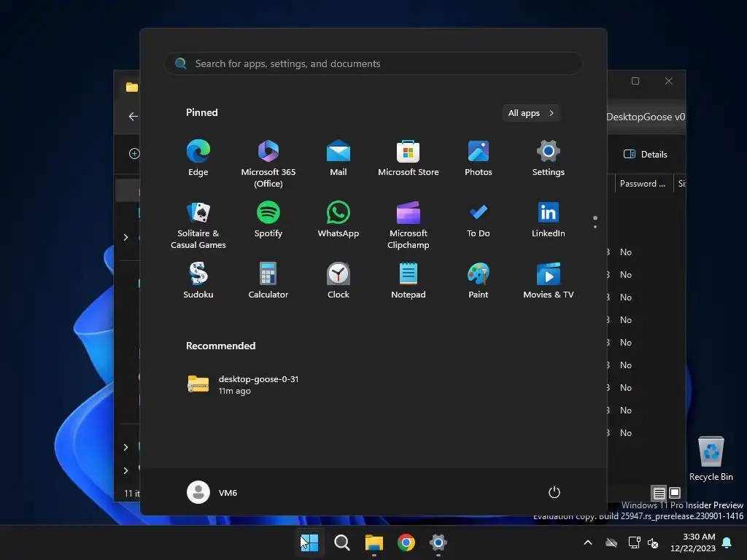
Task: Launch Solitaire & Casual Games
Action: [x=198, y=225]
